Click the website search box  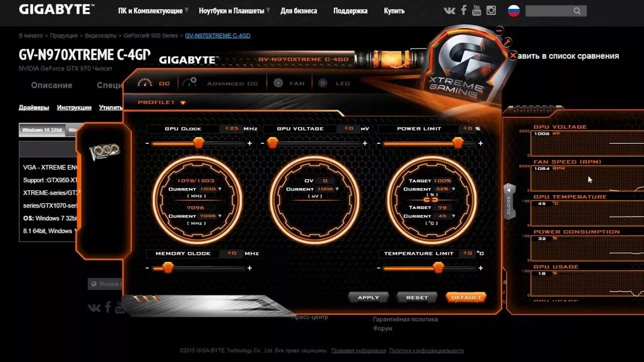[x=555, y=11]
